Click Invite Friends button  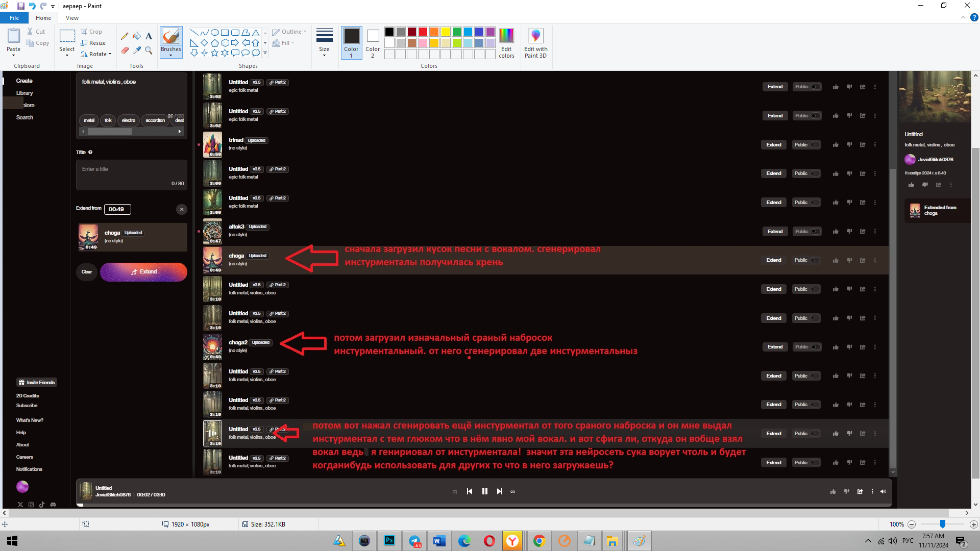click(x=37, y=382)
